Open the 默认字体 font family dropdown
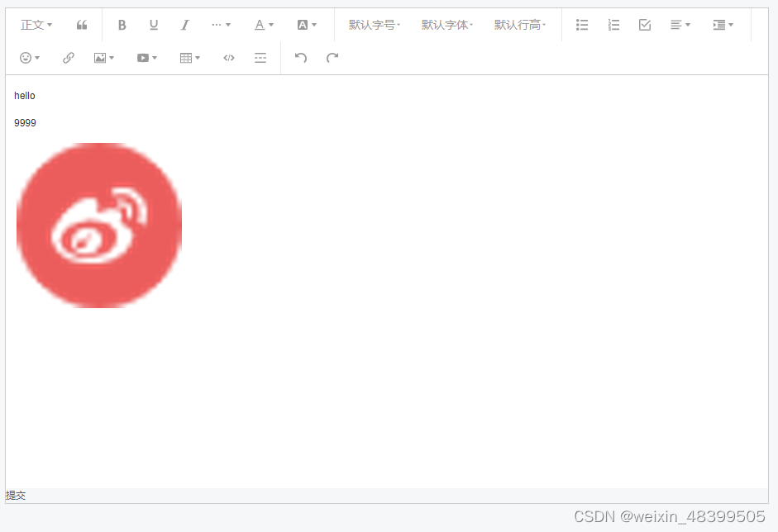Viewport: 778px width, 532px height. (x=447, y=25)
